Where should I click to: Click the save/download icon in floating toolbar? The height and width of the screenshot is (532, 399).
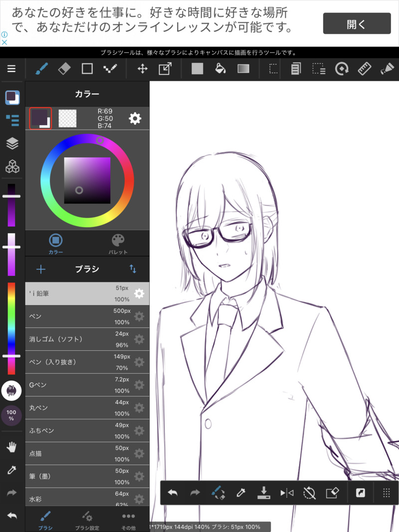click(264, 493)
